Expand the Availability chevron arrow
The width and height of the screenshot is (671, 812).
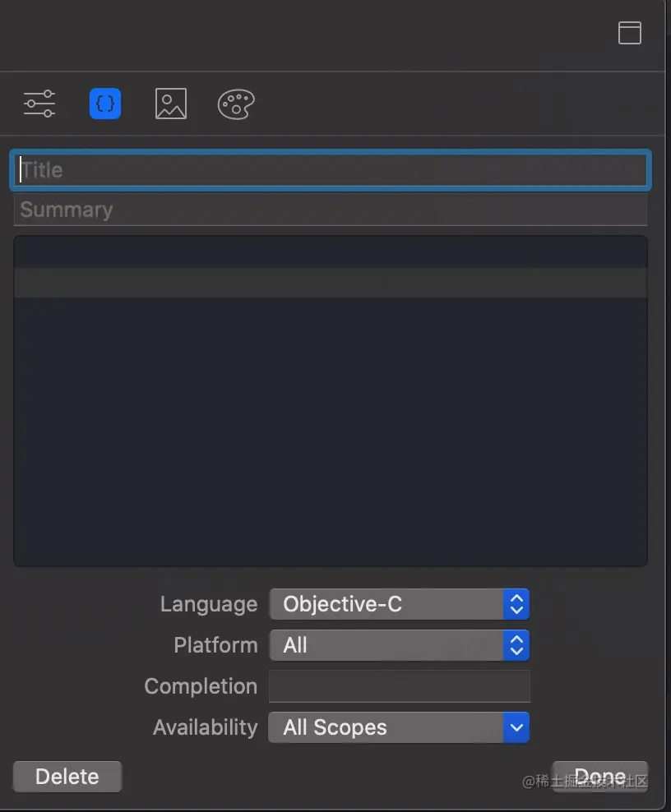[x=516, y=727]
